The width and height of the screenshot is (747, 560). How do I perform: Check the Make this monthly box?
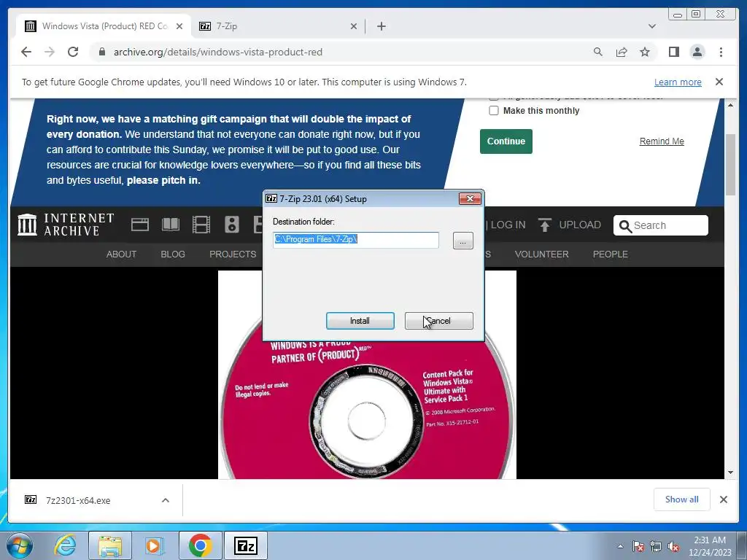[494, 111]
